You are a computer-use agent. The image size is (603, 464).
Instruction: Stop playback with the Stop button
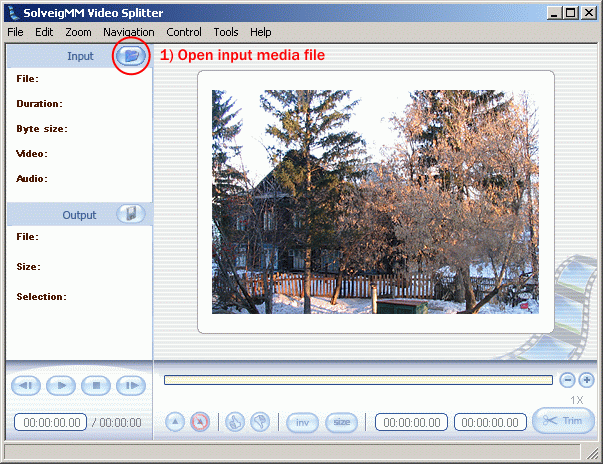(x=96, y=385)
